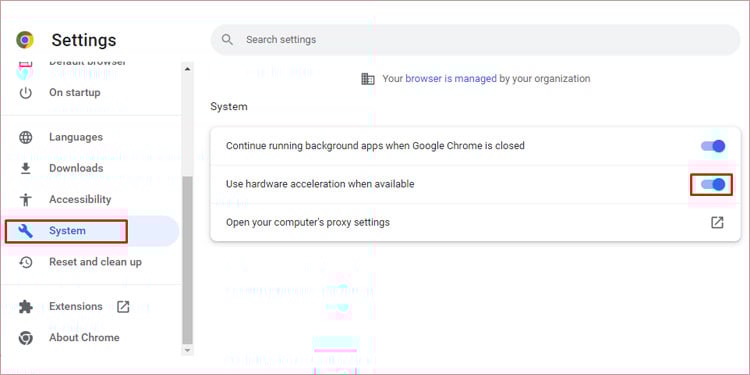Click the Accessibility person icon
This screenshot has height=375, width=750.
point(25,199)
